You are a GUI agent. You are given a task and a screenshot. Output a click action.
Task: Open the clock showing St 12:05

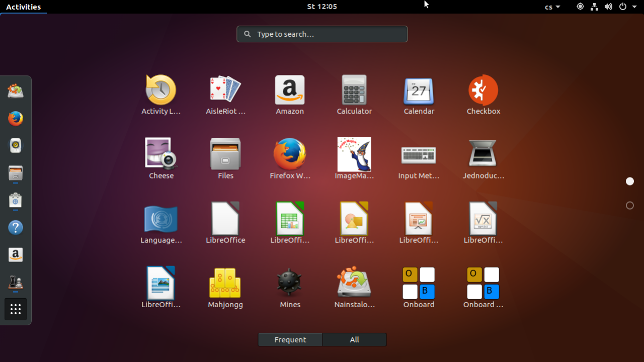click(x=322, y=7)
